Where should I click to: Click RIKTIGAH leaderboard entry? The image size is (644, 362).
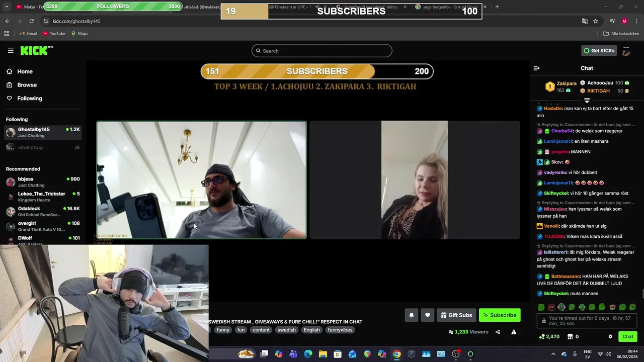tap(604, 91)
